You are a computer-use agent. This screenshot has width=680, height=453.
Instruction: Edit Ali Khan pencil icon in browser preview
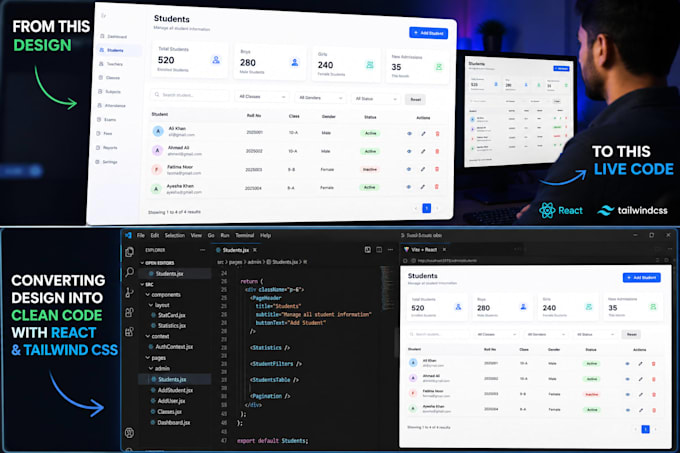click(641, 364)
